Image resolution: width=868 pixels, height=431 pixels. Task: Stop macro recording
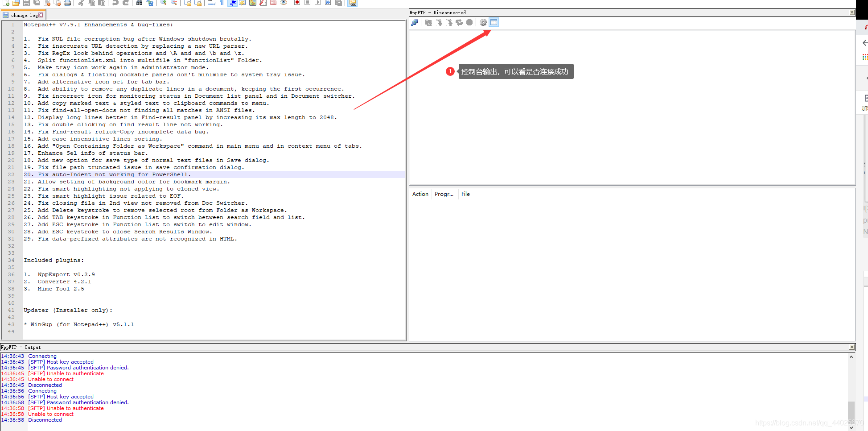(308, 3)
